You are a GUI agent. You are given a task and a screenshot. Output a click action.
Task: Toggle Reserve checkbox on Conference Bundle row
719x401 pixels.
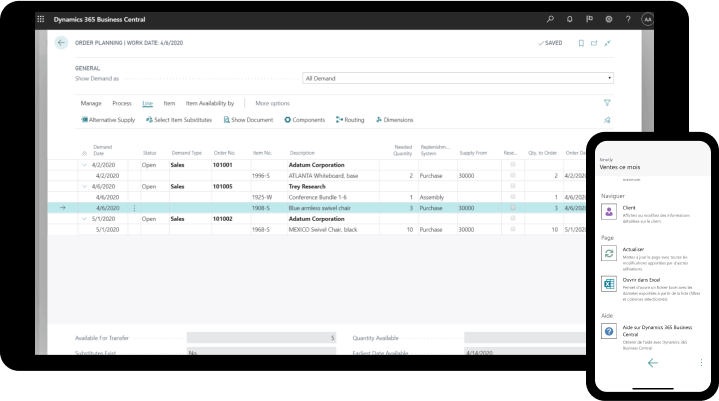pyautogui.click(x=513, y=197)
